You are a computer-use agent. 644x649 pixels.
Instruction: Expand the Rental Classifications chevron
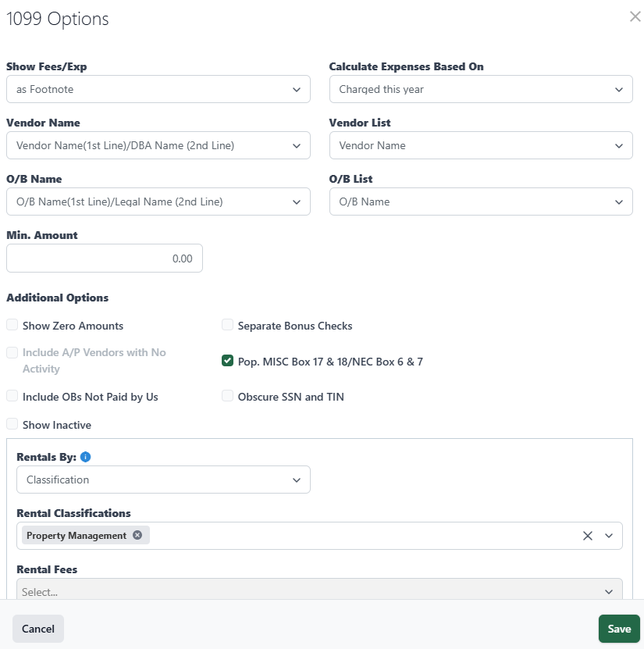pyautogui.click(x=609, y=536)
